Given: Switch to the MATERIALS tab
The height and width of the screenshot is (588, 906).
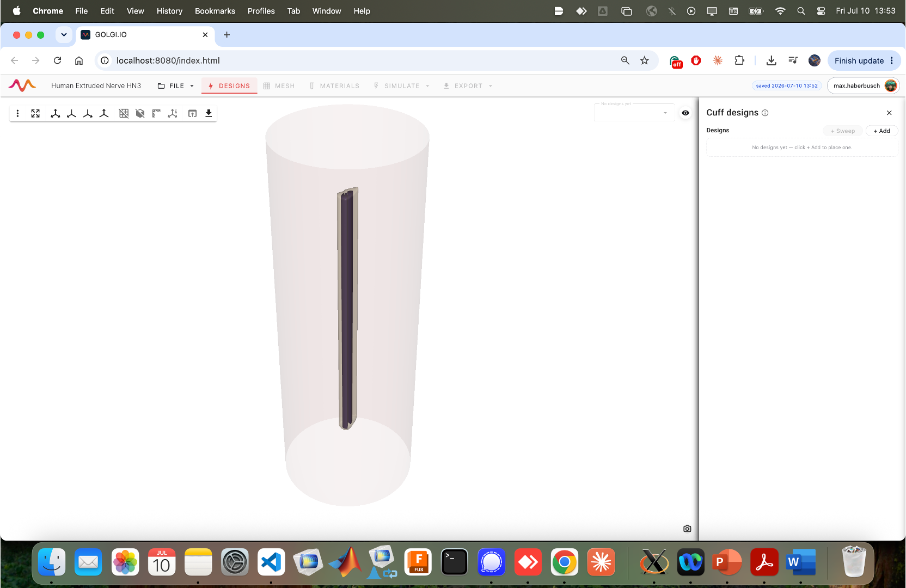Looking at the screenshot, I should tap(334, 86).
